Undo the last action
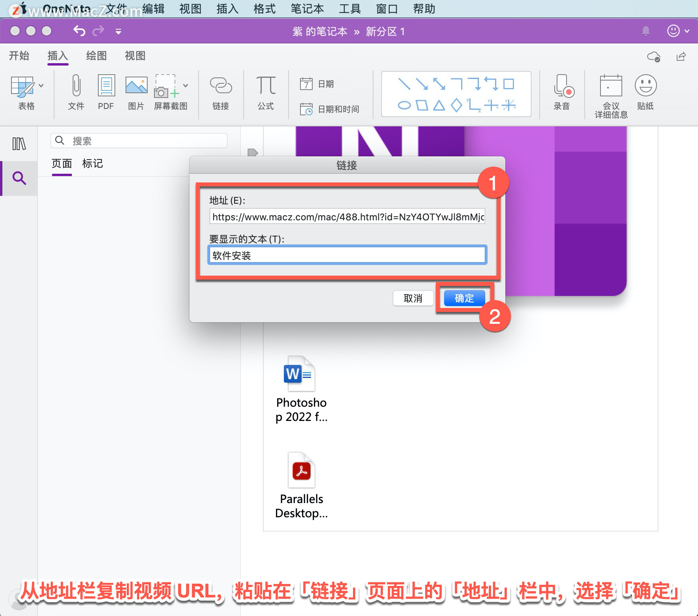 click(x=79, y=31)
